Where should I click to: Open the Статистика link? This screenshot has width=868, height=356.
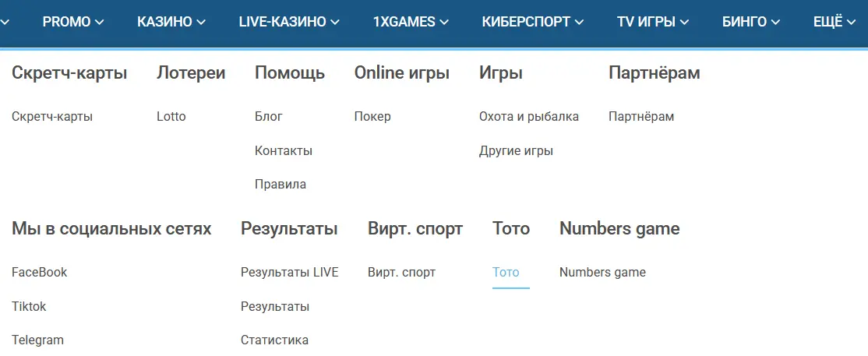pyautogui.click(x=274, y=340)
